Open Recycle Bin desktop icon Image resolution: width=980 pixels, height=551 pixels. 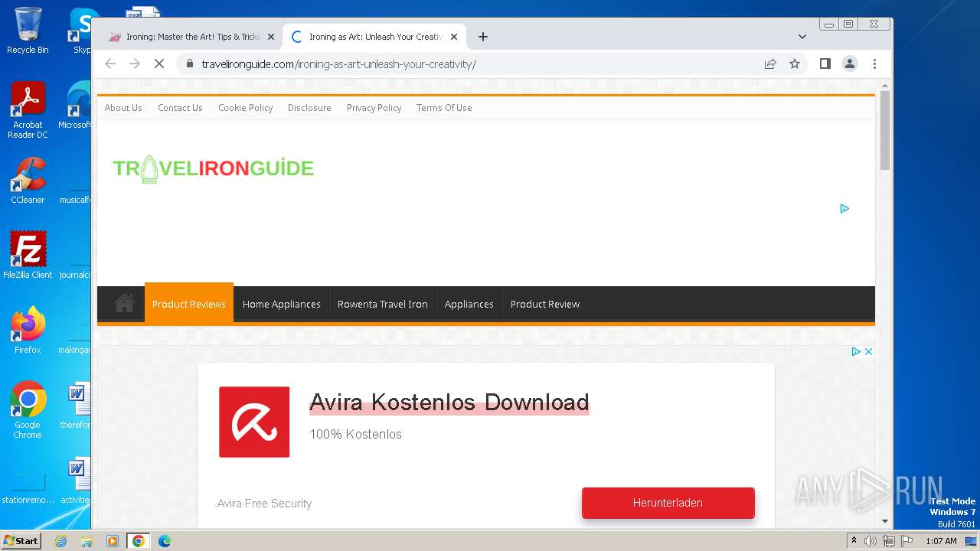pos(28,31)
